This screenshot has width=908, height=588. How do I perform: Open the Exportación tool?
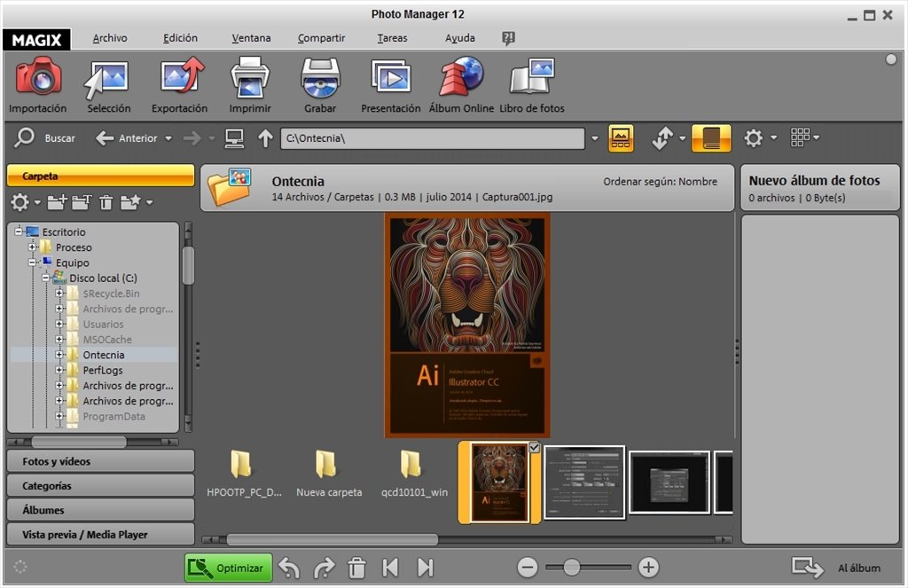tap(179, 84)
